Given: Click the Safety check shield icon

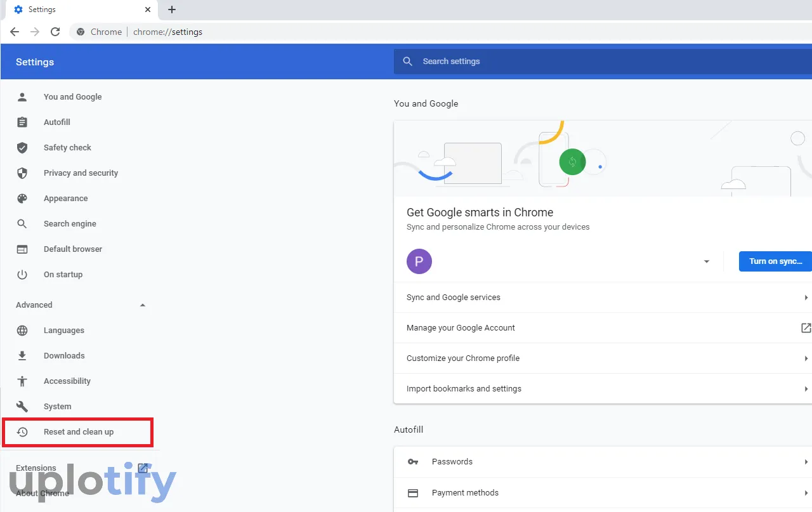Looking at the screenshot, I should (x=22, y=148).
